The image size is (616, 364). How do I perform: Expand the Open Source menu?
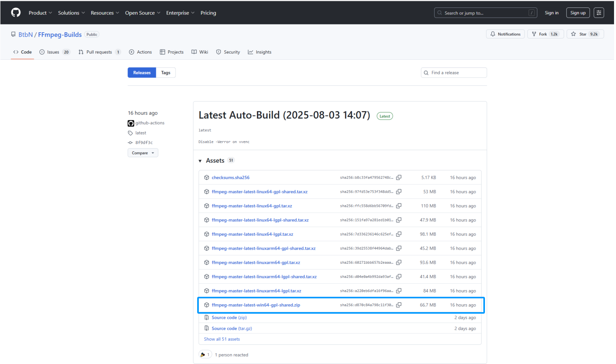[142, 13]
